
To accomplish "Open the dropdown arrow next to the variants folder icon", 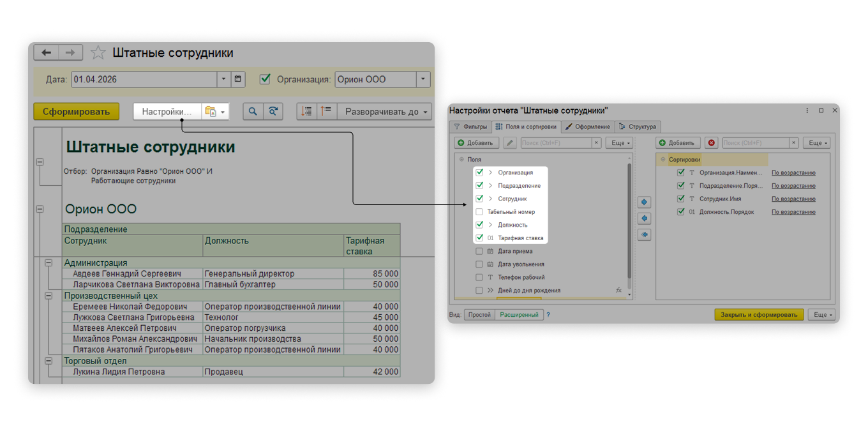I will [223, 112].
